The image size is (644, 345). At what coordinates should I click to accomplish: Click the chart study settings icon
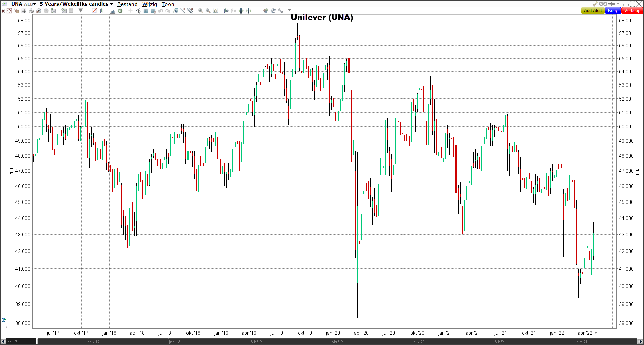(x=53, y=11)
